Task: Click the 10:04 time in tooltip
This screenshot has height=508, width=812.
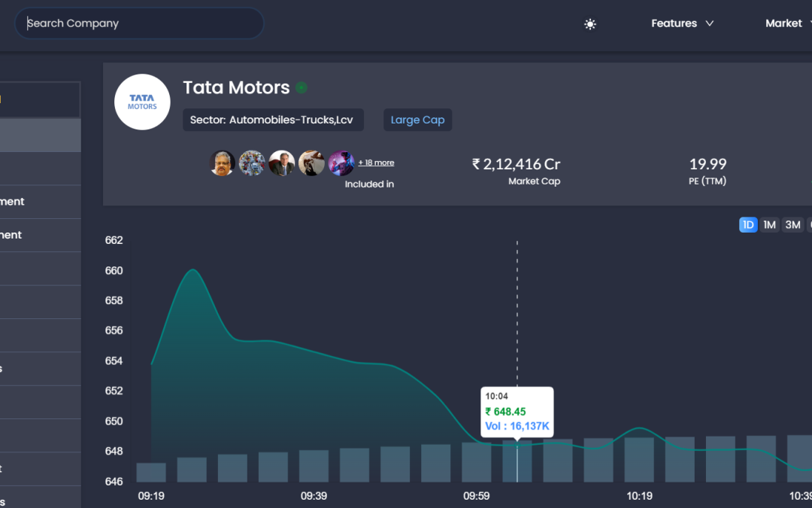Action: [497, 397]
